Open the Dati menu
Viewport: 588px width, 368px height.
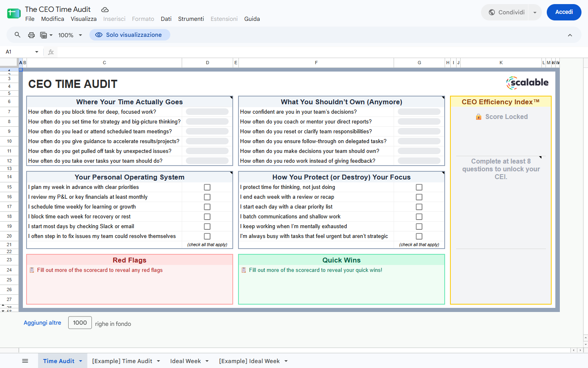[x=166, y=19]
